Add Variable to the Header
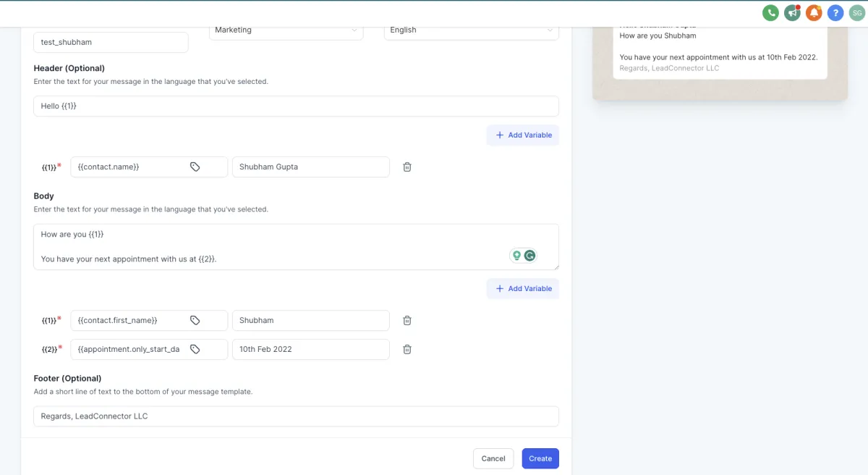 [x=523, y=135]
